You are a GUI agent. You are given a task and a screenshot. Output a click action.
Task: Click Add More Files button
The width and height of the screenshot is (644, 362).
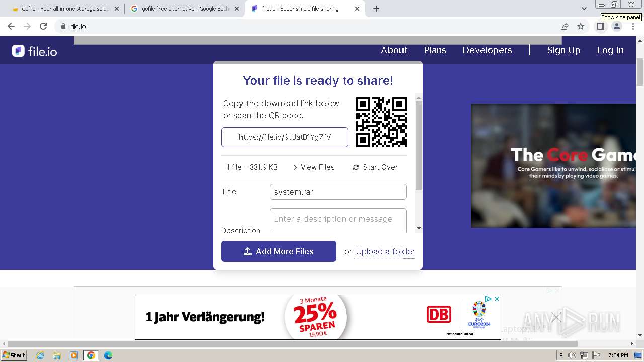[279, 251]
